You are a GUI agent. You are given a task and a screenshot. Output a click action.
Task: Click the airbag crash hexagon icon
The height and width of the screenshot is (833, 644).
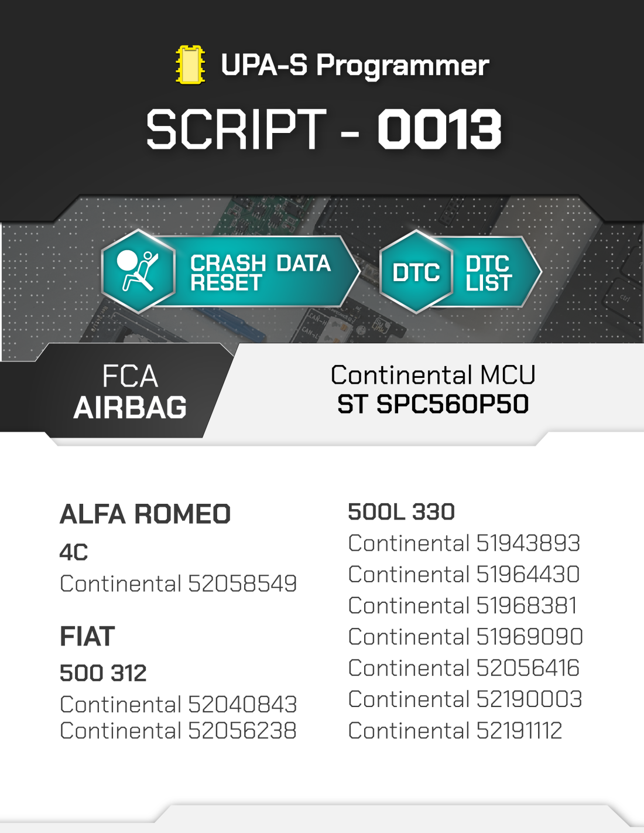[x=138, y=271]
